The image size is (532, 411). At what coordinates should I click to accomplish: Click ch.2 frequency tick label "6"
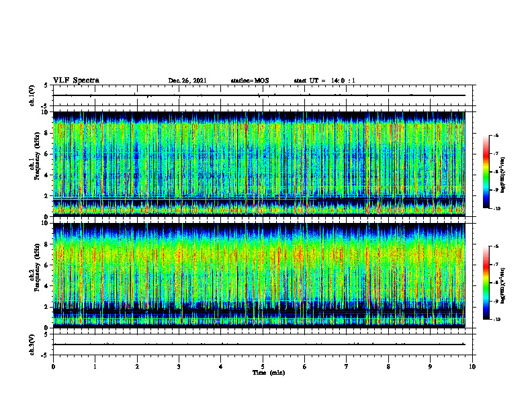click(x=46, y=265)
